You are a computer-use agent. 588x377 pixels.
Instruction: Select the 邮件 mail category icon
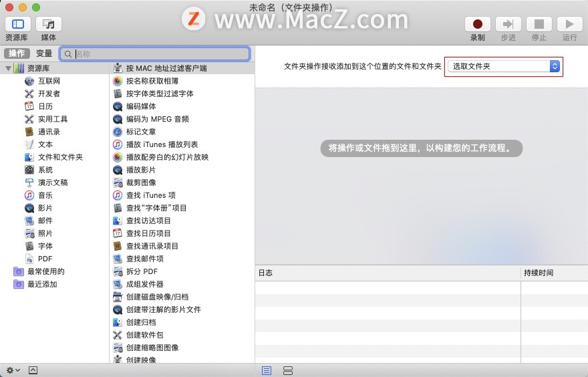pyautogui.click(x=29, y=221)
